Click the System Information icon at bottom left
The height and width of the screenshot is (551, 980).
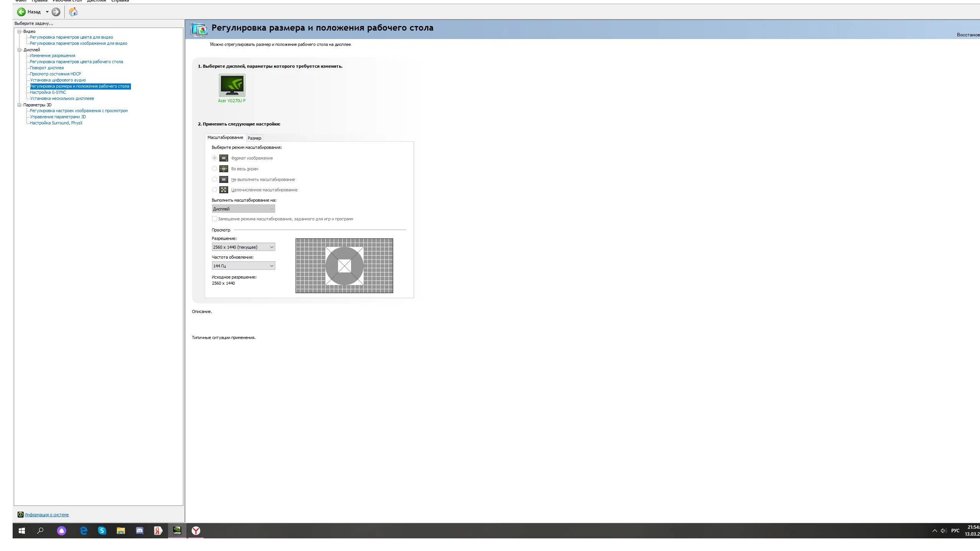[21, 514]
